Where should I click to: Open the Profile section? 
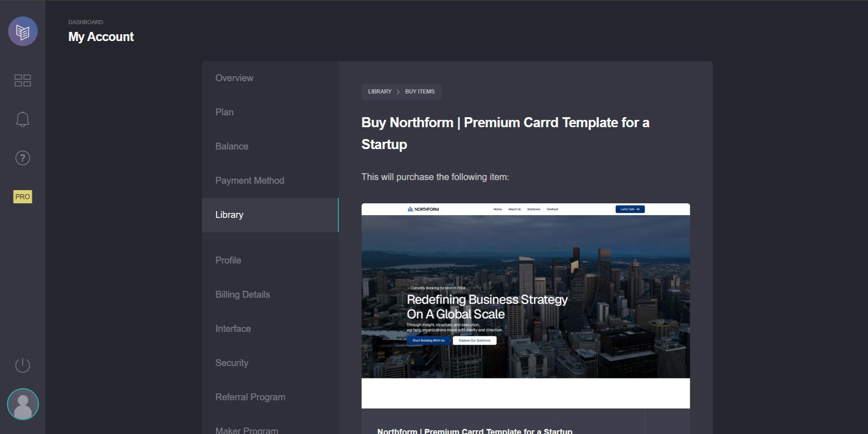(x=270, y=260)
